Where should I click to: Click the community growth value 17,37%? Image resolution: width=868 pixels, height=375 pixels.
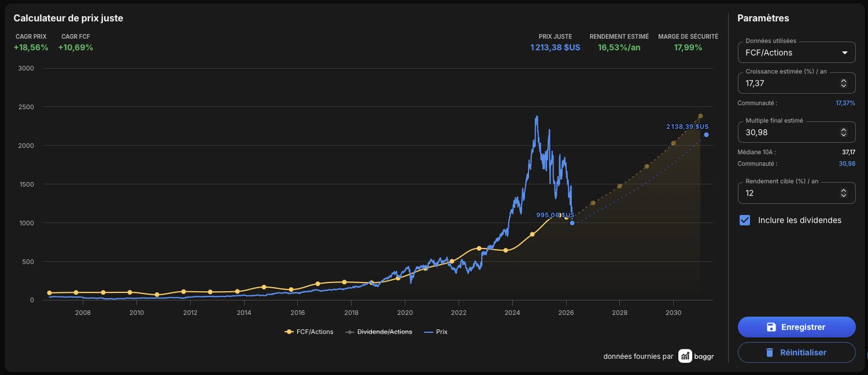click(x=845, y=103)
